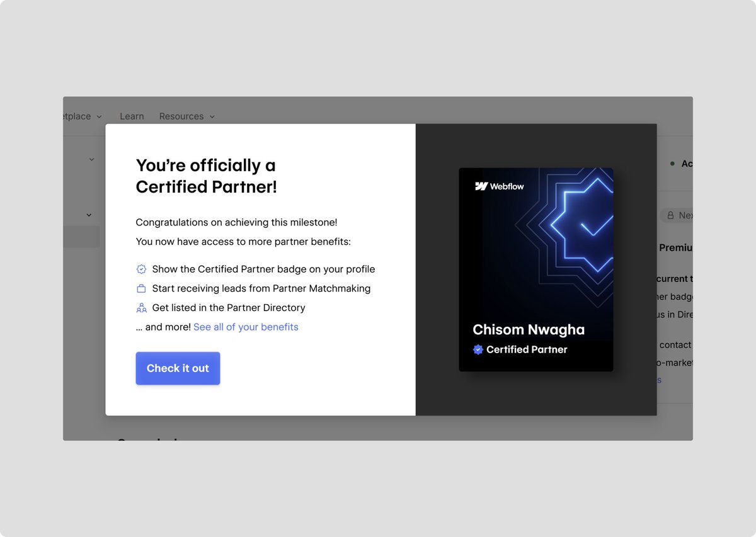The height and width of the screenshot is (537, 756).
Task: Click 'Show the Certified Partner badge on your profile'
Action: coord(263,269)
